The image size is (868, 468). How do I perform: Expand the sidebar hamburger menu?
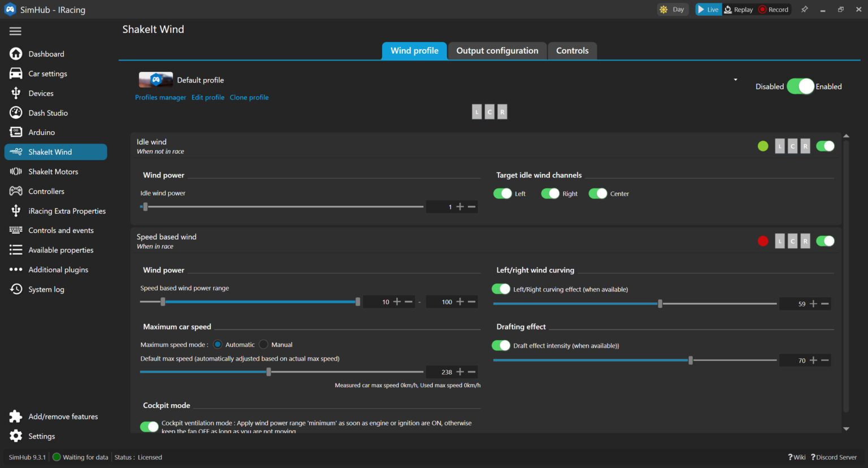[15, 31]
